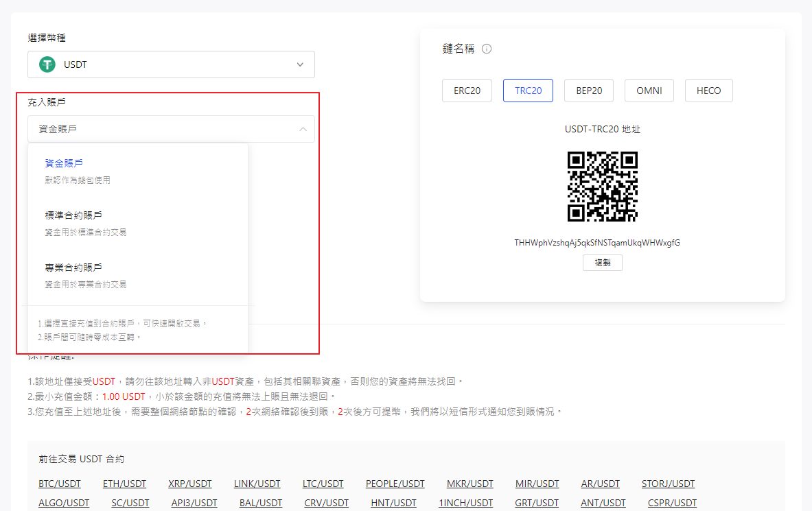
Task: Open the API3/USDT contract link
Action: [x=194, y=503]
